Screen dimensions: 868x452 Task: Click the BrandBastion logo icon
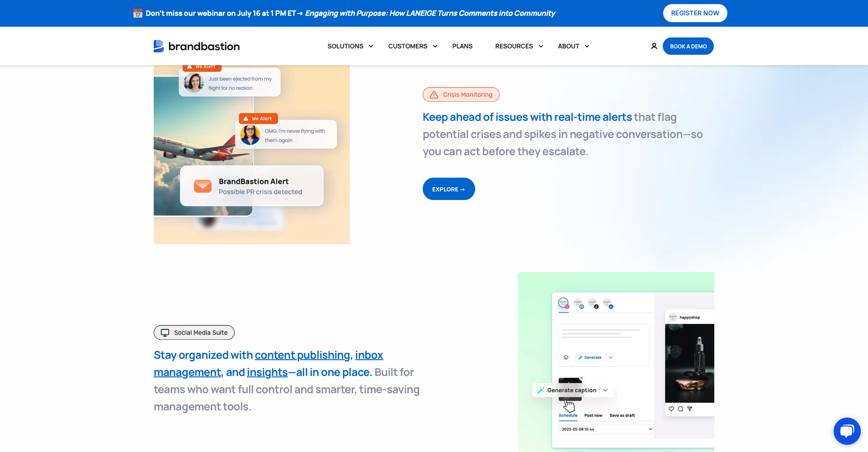click(159, 46)
